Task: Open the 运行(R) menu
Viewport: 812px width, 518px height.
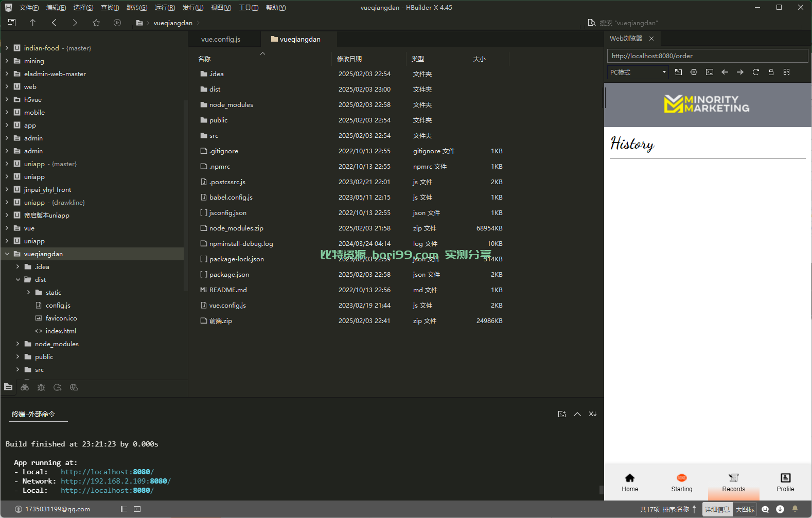Action: (x=165, y=8)
